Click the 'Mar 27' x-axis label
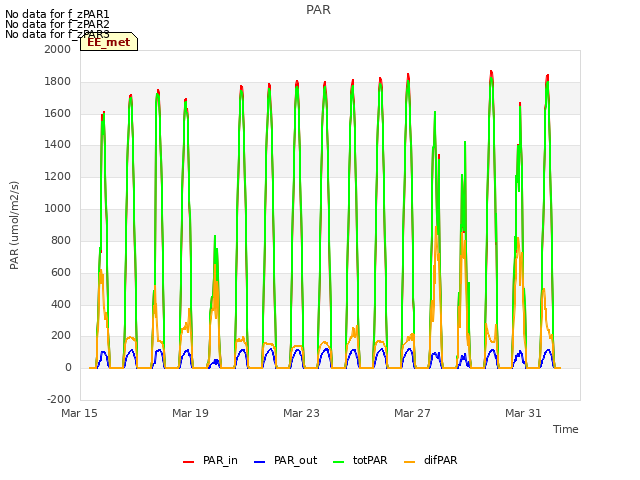Viewport: 640px width, 480px height. click(x=412, y=413)
